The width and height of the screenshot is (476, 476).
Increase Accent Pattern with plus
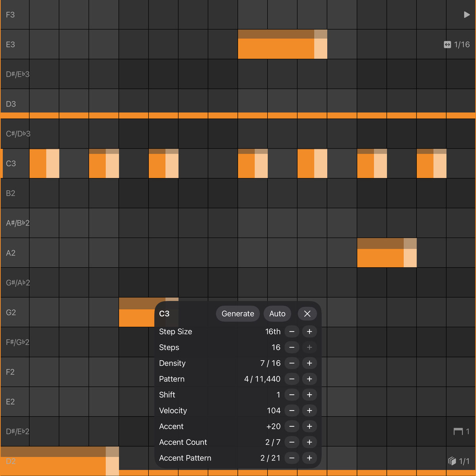pyautogui.click(x=309, y=458)
